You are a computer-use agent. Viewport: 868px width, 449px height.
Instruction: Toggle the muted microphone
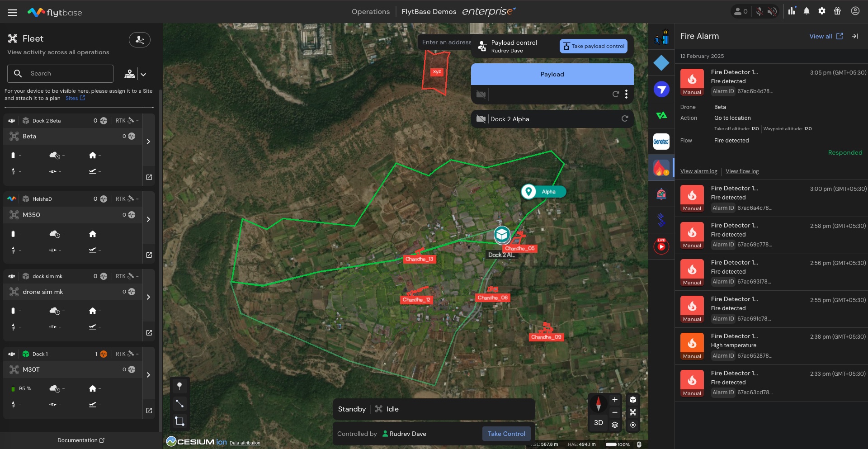click(759, 11)
